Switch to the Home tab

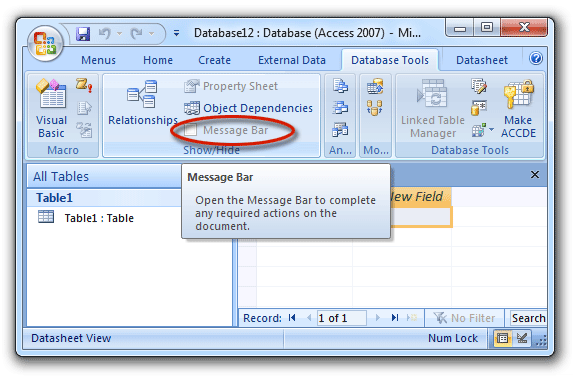pyautogui.click(x=158, y=60)
